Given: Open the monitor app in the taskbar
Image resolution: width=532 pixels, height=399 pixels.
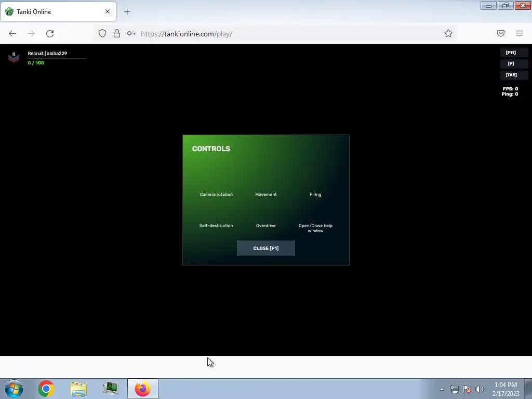Looking at the screenshot, I should click(x=110, y=389).
